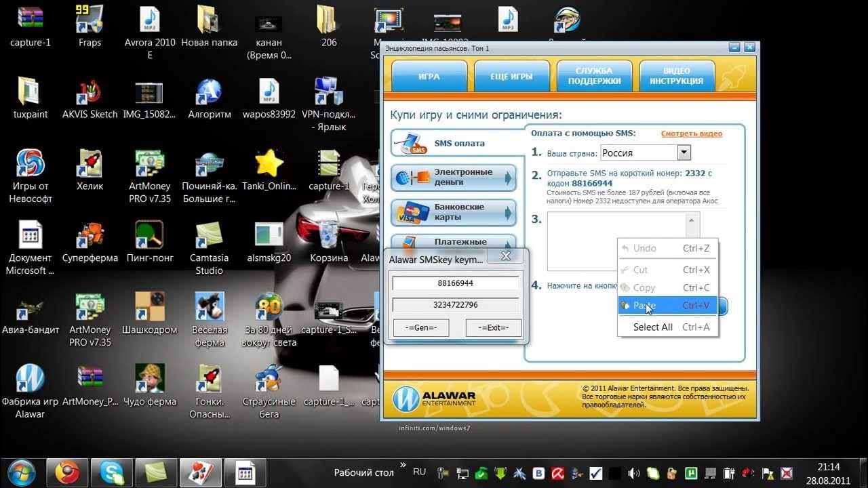Viewport: 868px width, 488px height.
Task: Launch Фабрика игр Alawar shortcut
Action: tap(31, 392)
